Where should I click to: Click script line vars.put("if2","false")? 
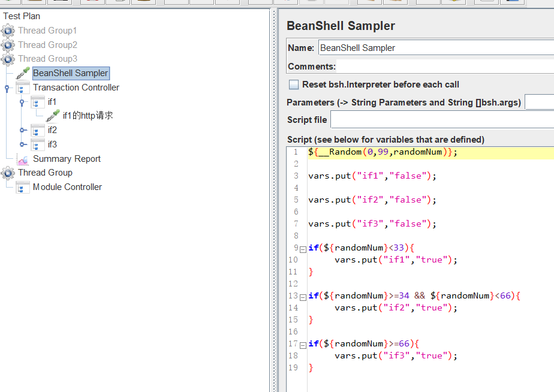click(372, 200)
